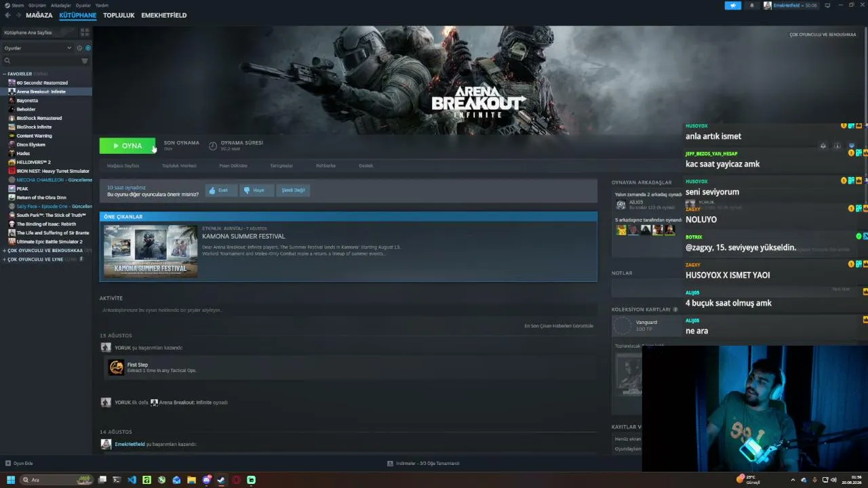Viewport: 868px width, 488px height.
Task: Open the Steam menu
Action: (x=18, y=5)
